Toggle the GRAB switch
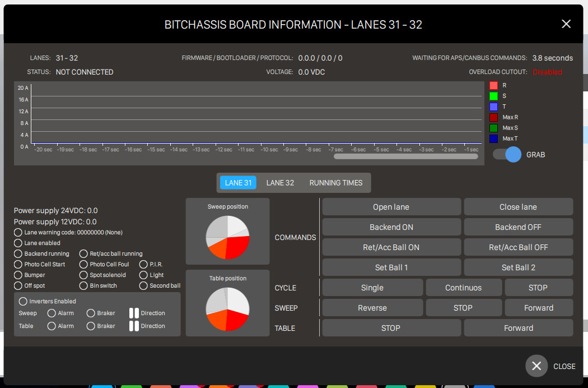This screenshot has width=588, height=388. (507, 155)
